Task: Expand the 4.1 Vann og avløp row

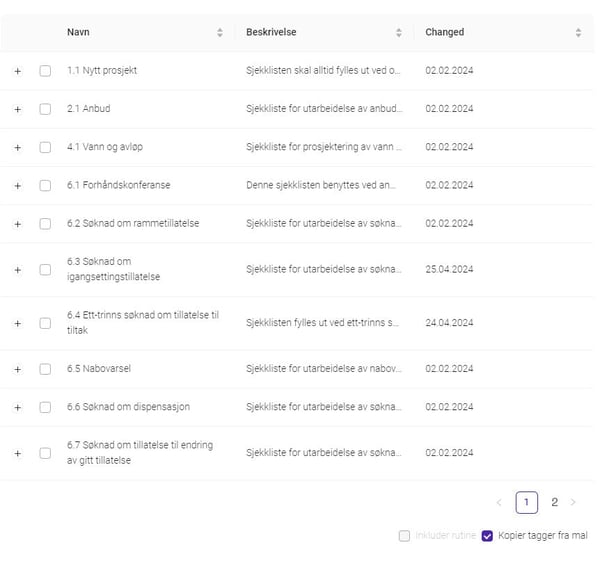Action: [17, 147]
